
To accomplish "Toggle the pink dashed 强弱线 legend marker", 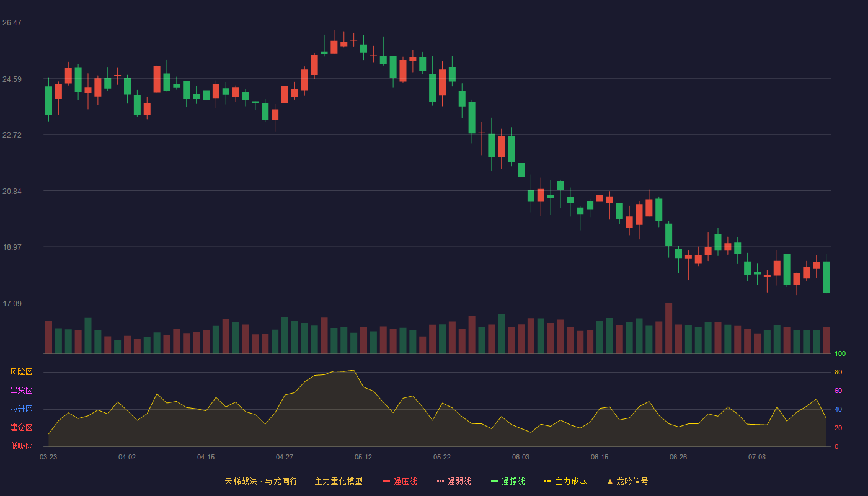I will pyautogui.click(x=441, y=481).
